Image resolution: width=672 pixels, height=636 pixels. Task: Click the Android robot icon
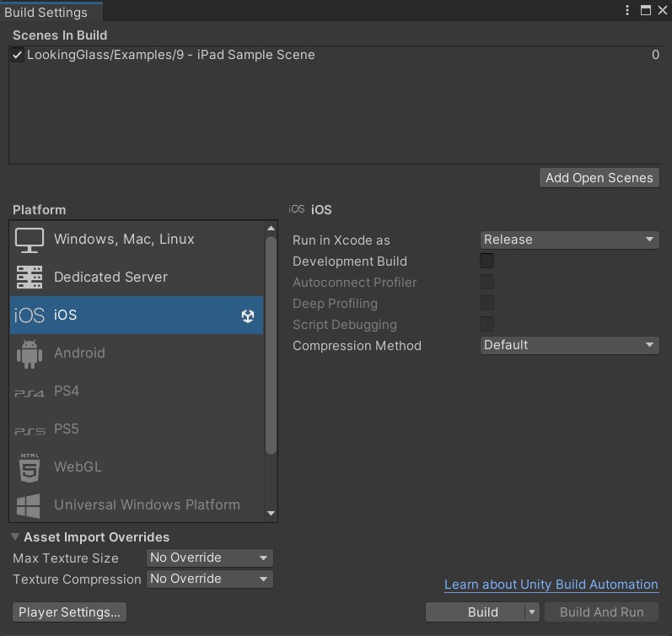30,353
